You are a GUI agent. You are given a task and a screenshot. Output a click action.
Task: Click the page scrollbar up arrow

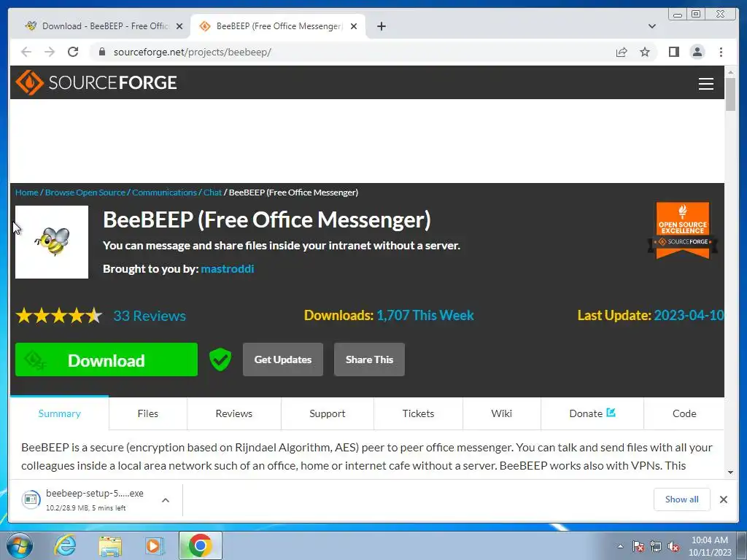point(730,72)
